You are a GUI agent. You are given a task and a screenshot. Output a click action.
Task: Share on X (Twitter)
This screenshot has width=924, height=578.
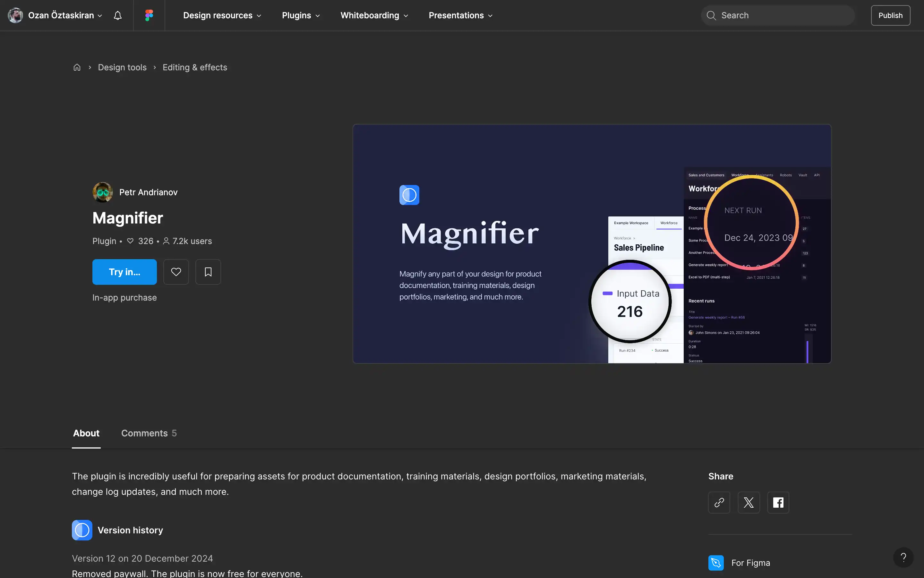(x=749, y=502)
